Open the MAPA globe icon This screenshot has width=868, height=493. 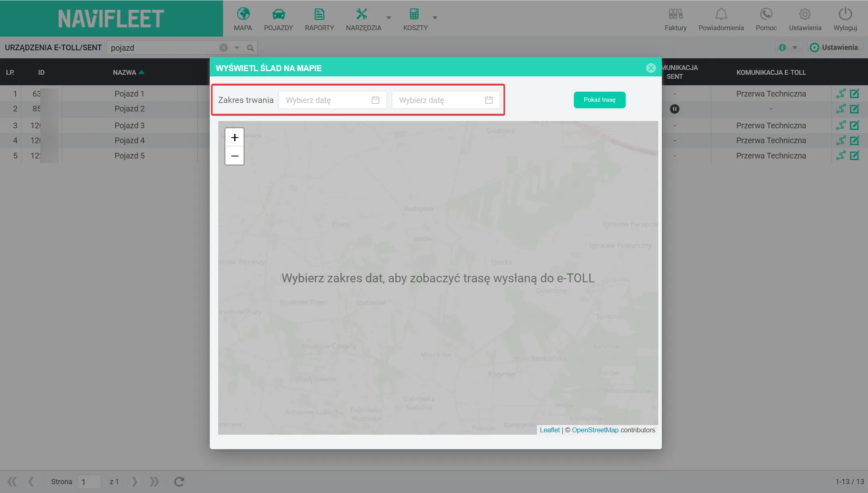point(243,14)
